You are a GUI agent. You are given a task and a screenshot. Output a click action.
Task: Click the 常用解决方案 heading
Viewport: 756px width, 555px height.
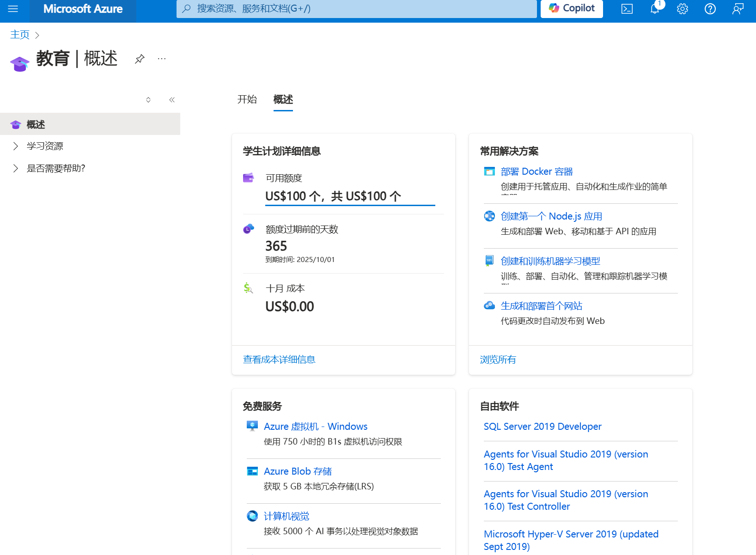[x=509, y=151]
